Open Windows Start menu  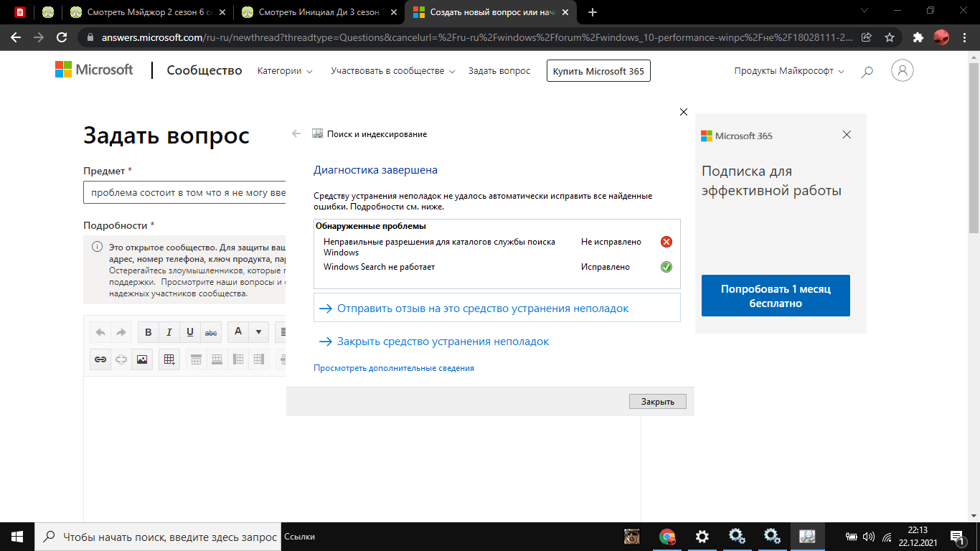click(x=17, y=536)
